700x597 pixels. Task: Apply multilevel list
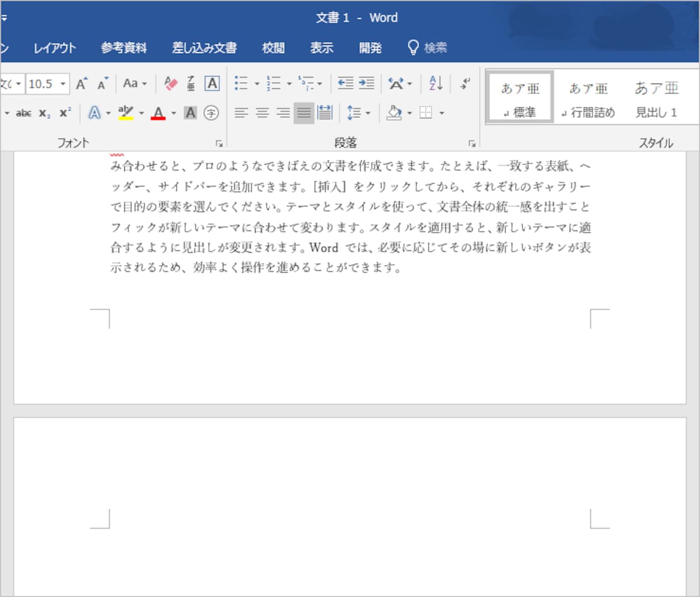[x=305, y=83]
